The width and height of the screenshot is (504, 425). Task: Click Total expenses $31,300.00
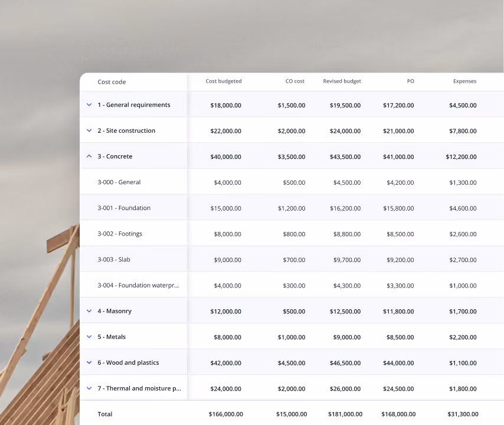[x=463, y=414]
